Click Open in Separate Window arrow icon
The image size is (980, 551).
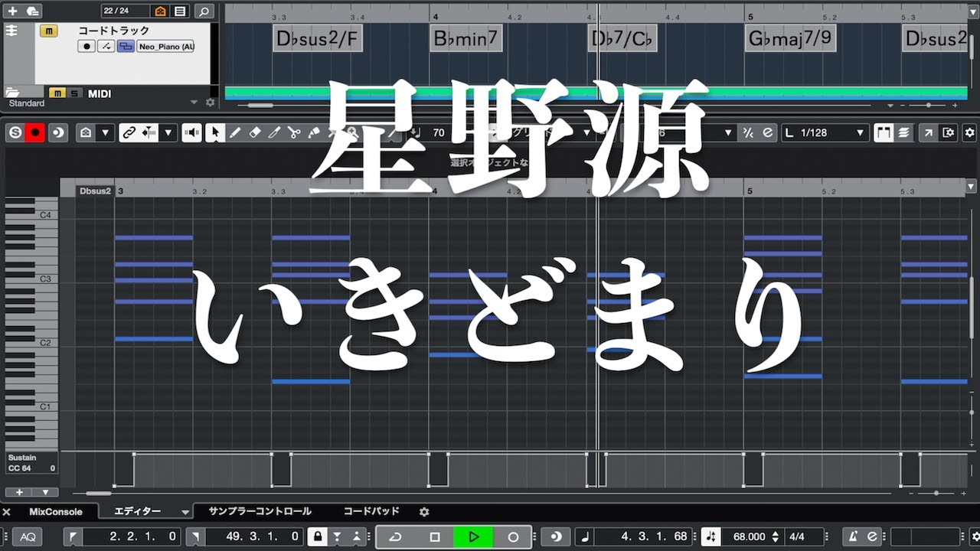(x=929, y=132)
